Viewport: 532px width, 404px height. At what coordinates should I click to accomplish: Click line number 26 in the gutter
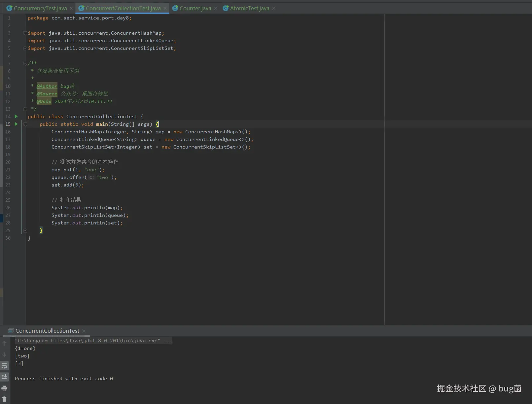8,208
